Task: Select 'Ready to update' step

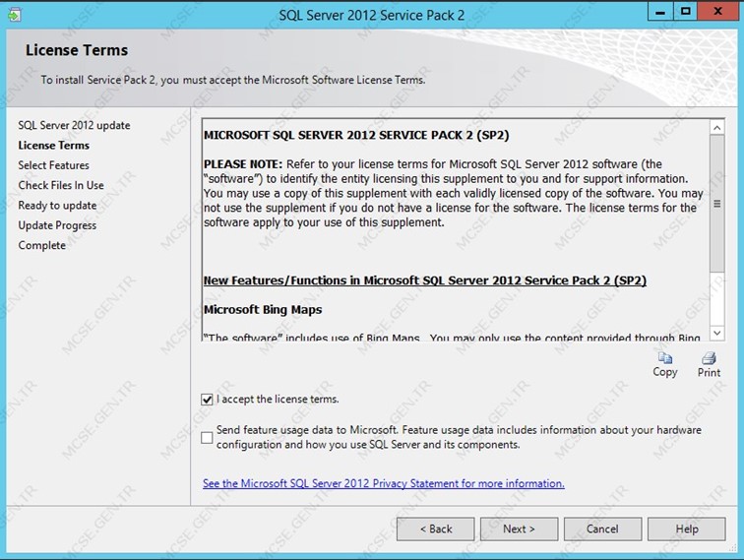Action: [x=57, y=206]
